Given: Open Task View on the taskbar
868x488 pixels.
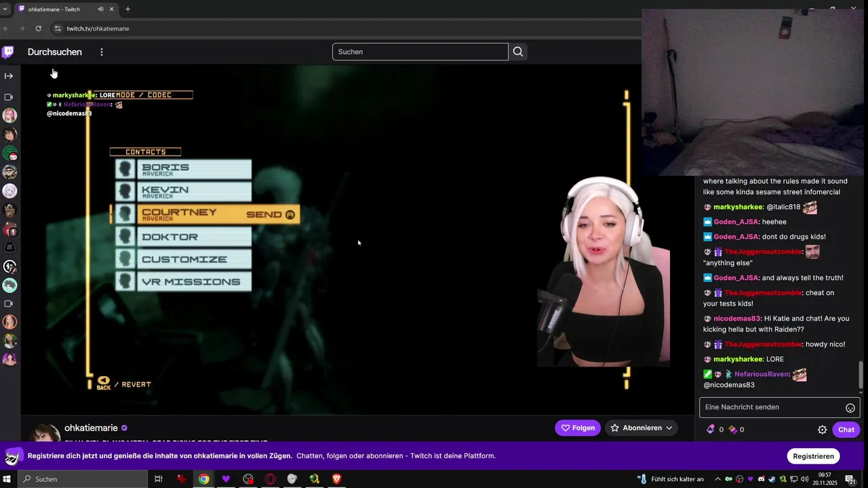Looking at the screenshot, I should [x=159, y=479].
